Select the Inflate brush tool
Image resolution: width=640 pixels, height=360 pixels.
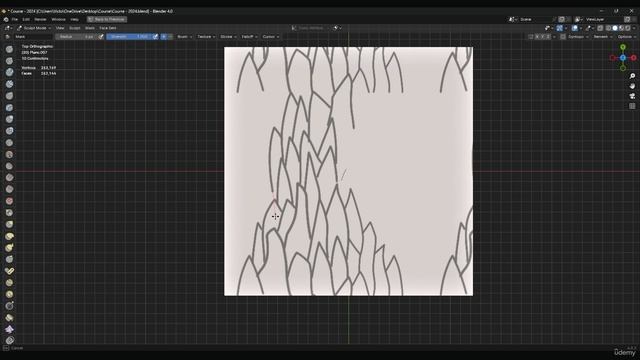9,119
